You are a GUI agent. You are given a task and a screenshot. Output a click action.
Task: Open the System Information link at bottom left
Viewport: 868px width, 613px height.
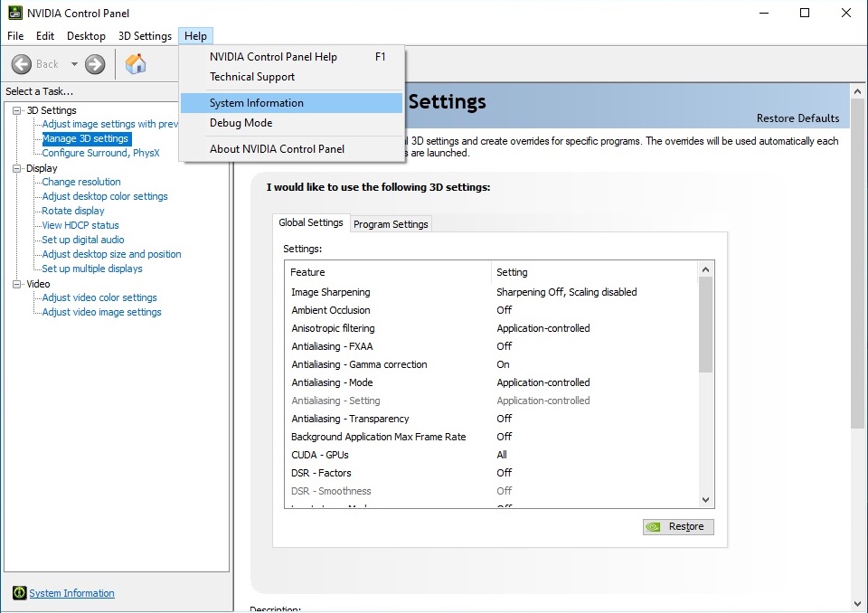71,593
